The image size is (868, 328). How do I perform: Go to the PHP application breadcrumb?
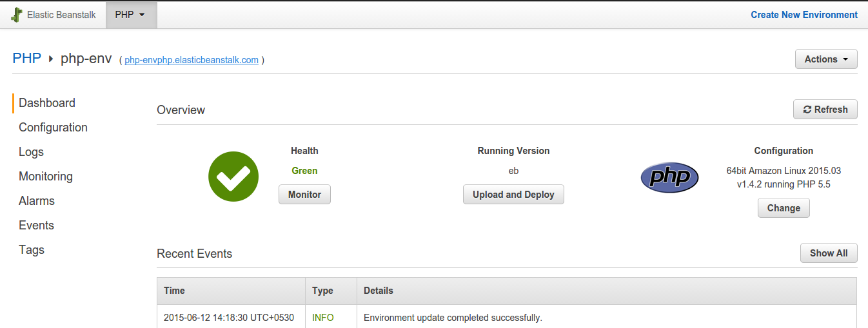pyautogui.click(x=27, y=59)
